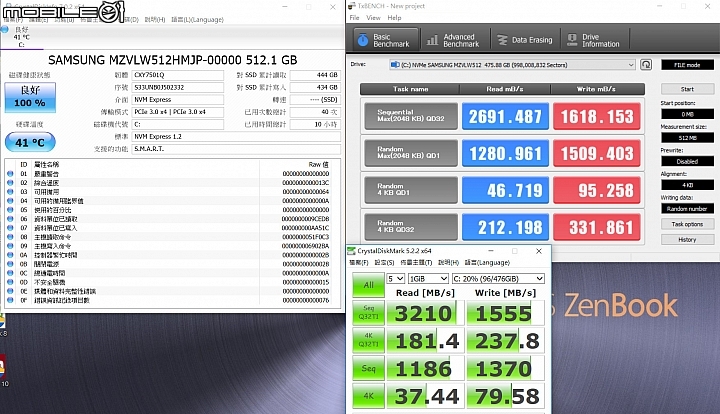Open the Writing data Random number selector
This screenshot has width=720, height=414.
pyautogui.click(x=687, y=209)
